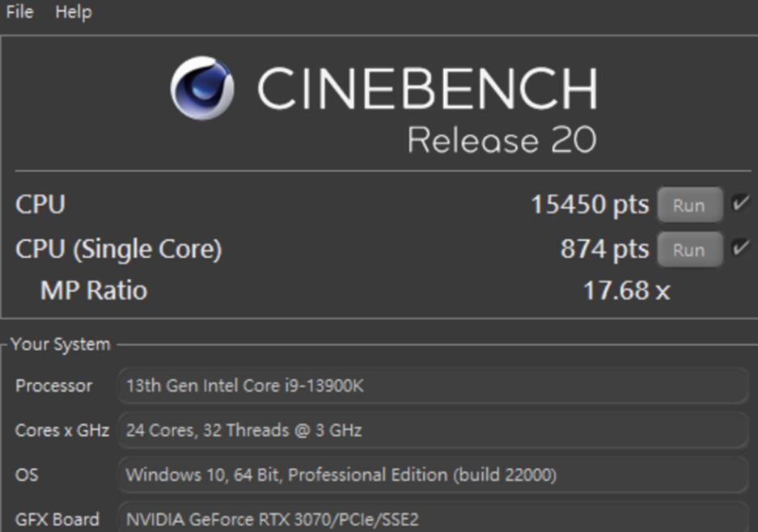The height and width of the screenshot is (532, 758).
Task: Run the CPU (Single Core) benchmark
Action: (x=688, y=250)
